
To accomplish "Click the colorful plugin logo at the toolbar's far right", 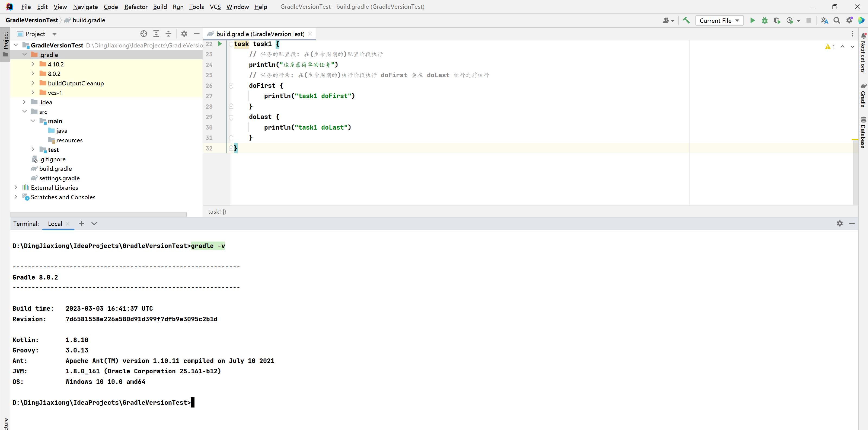I will point(861,21).
